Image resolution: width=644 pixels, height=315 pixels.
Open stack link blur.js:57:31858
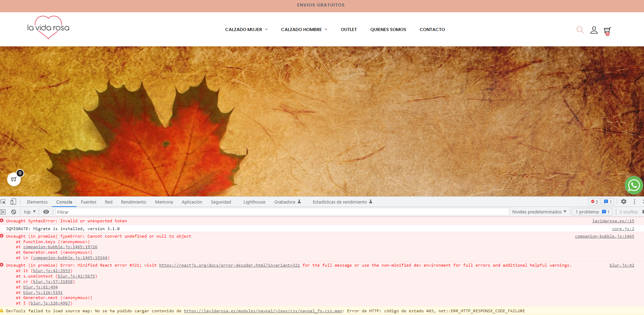[53, 282]
